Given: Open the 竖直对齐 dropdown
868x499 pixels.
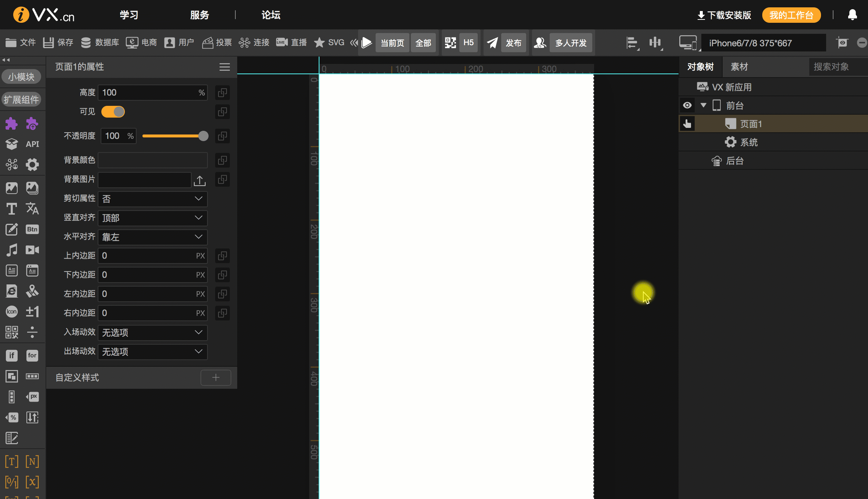Looking at the screenshot, I should [x=153, y=218].
